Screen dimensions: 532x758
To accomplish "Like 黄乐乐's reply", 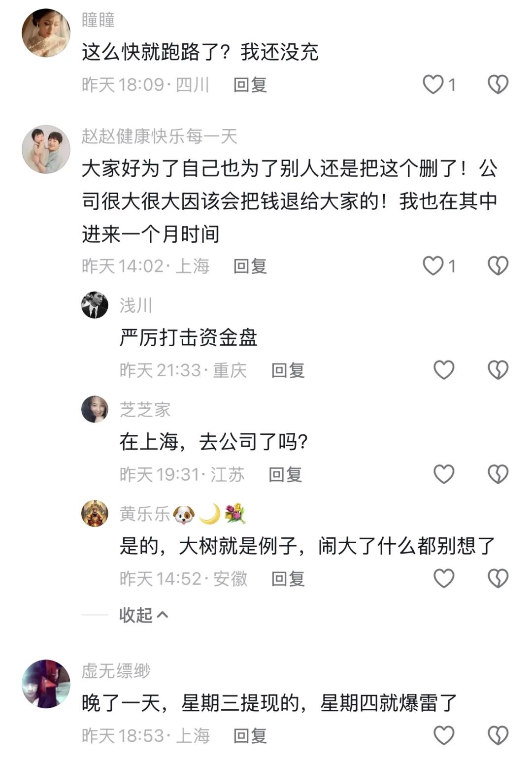I will click(443, 579).
